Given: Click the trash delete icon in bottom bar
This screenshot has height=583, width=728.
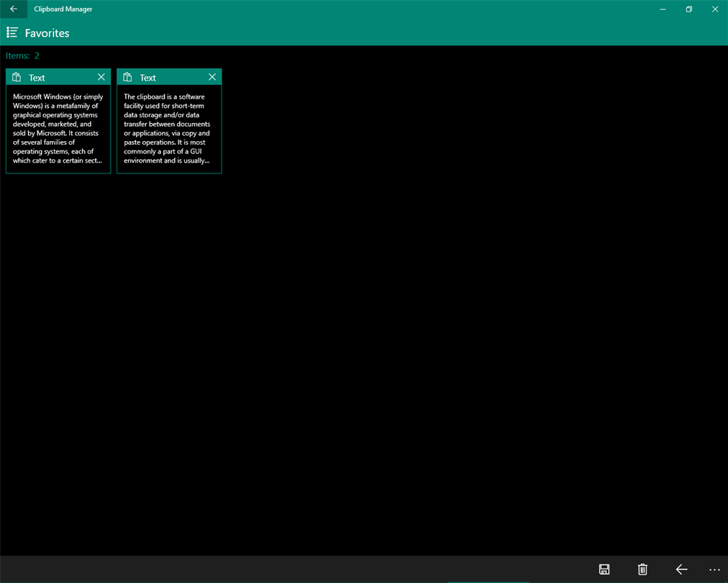Looking at the screenshot, I should coord(642,569).
